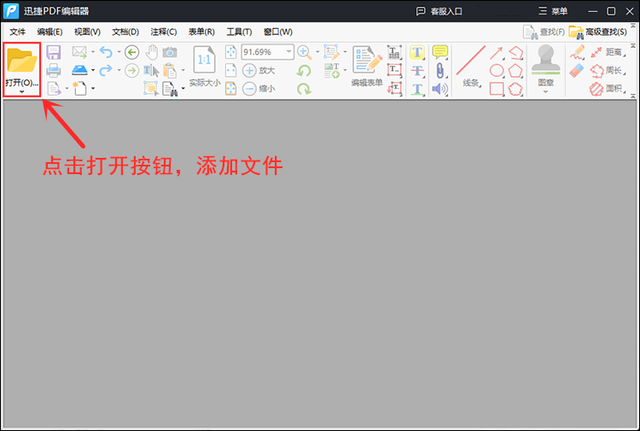Open the Form (表单) menu
Image resolution: width=640 pixels, height=431 pixels.
coord(202,32)
